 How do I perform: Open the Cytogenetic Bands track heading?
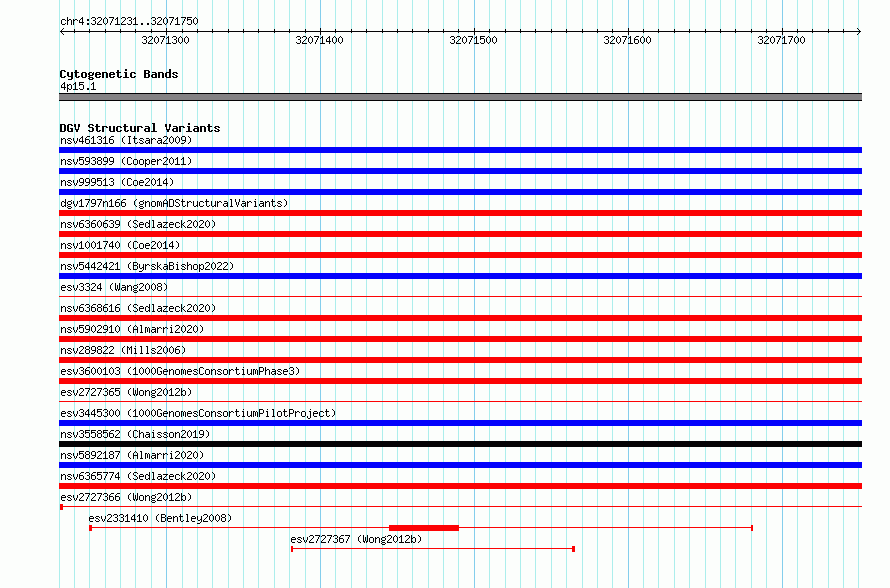coord(119,74)
